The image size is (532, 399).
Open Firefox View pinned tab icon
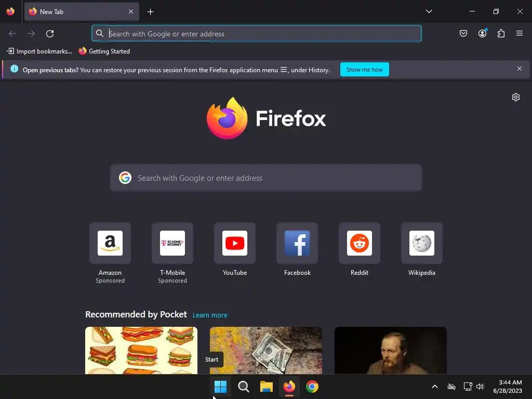point(10,11)
